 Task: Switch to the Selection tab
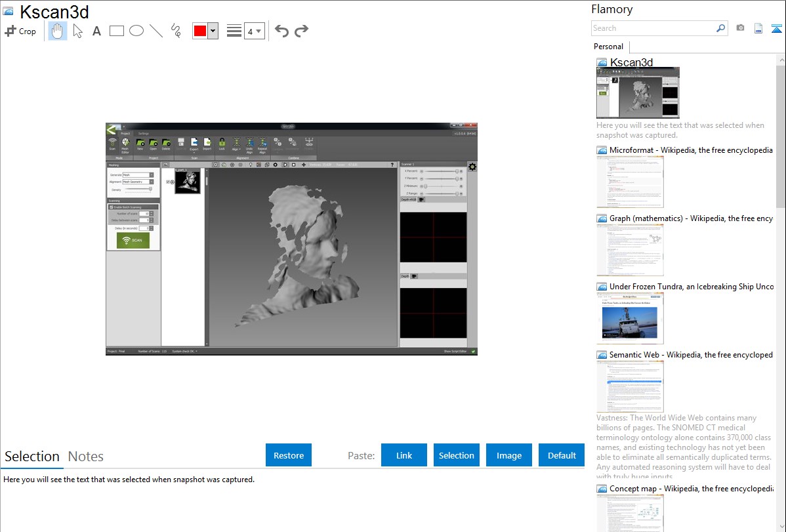[x=32, y=457]
